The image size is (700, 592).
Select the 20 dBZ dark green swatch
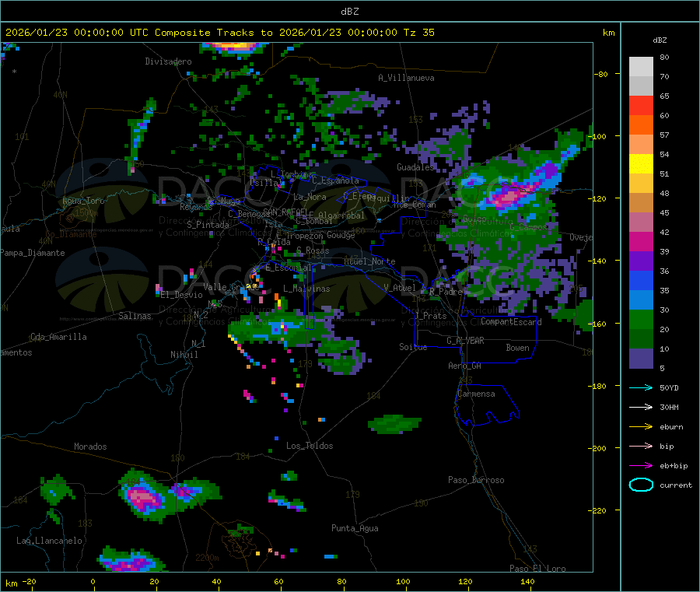click(x=641, y=339)
